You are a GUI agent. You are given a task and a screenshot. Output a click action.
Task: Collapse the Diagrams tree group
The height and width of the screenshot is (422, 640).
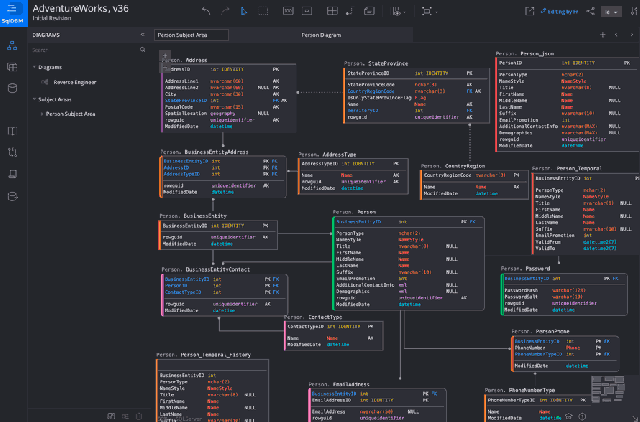[34, 67]
